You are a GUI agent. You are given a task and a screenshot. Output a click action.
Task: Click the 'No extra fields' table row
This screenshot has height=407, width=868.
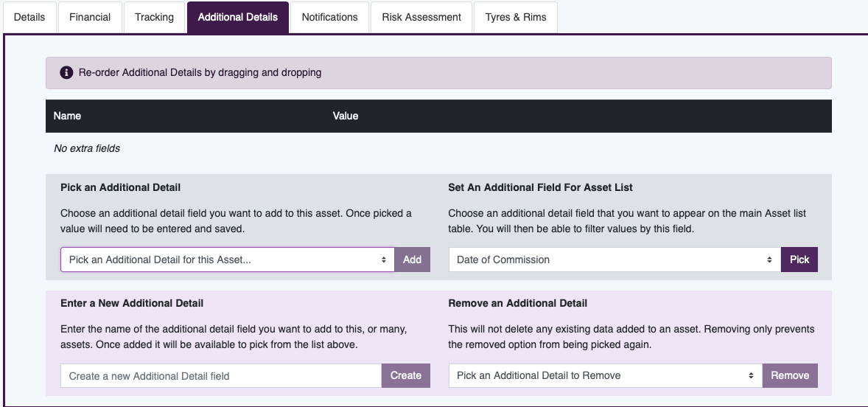point(88,148)
